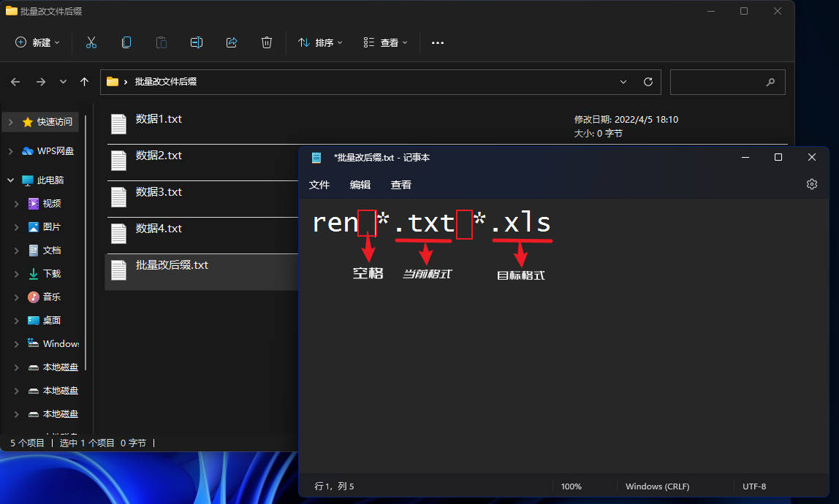Screen dimensions: 839x504
Task: Open the 排序 sort dropdown
Action: click(x=320, y=42)
